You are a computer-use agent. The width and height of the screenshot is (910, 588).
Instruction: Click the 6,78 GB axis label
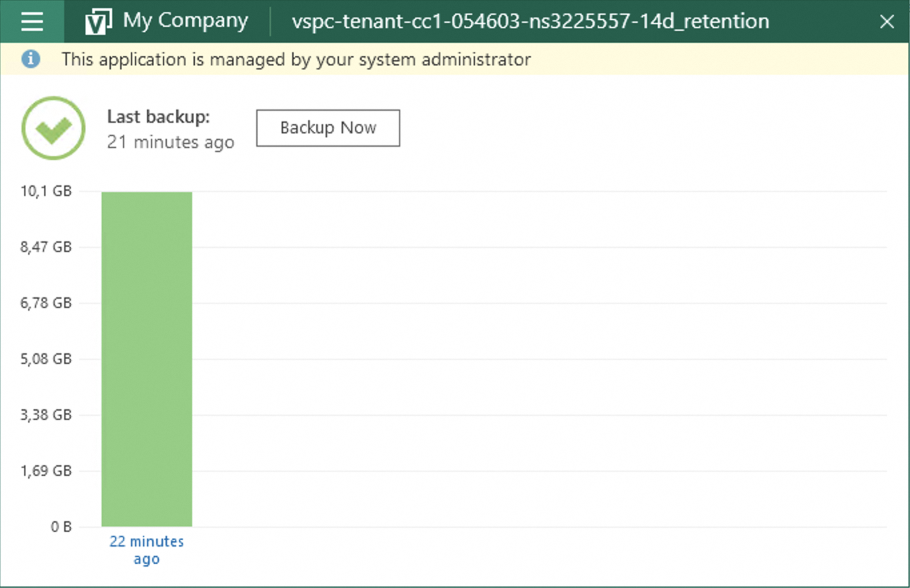pyautogui.click(x=46, y=303)
